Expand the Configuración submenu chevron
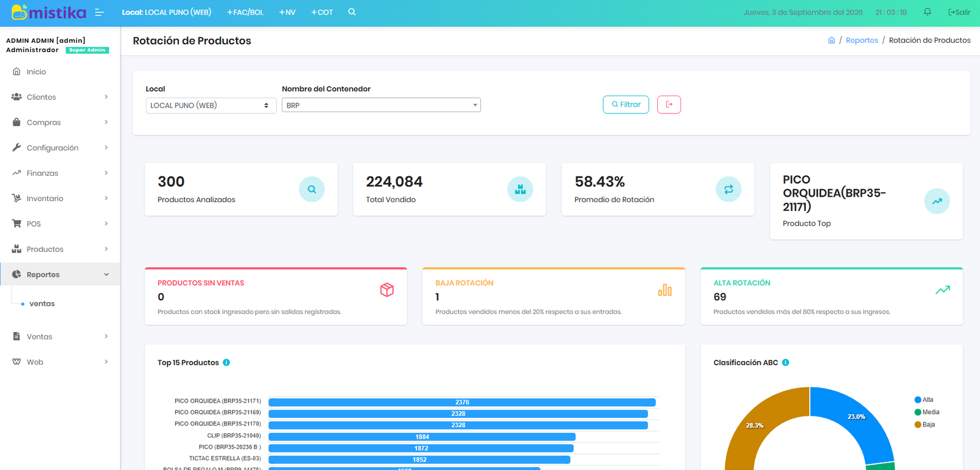 coord(107,148)
